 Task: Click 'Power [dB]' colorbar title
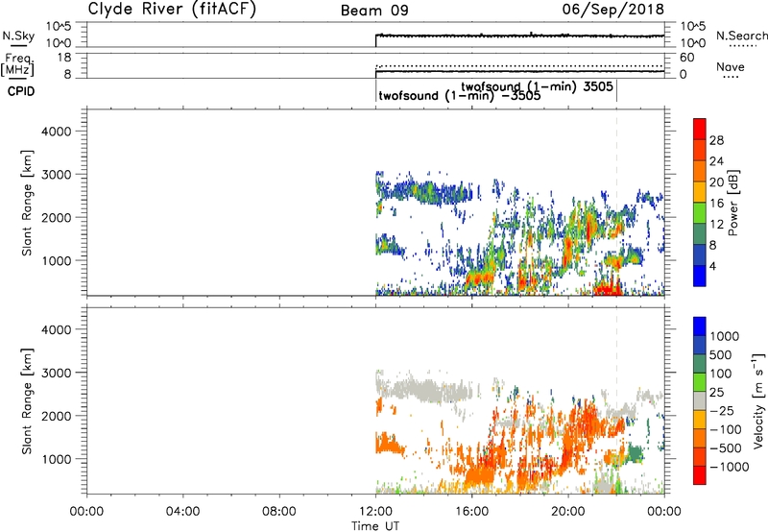coord(733,203)
